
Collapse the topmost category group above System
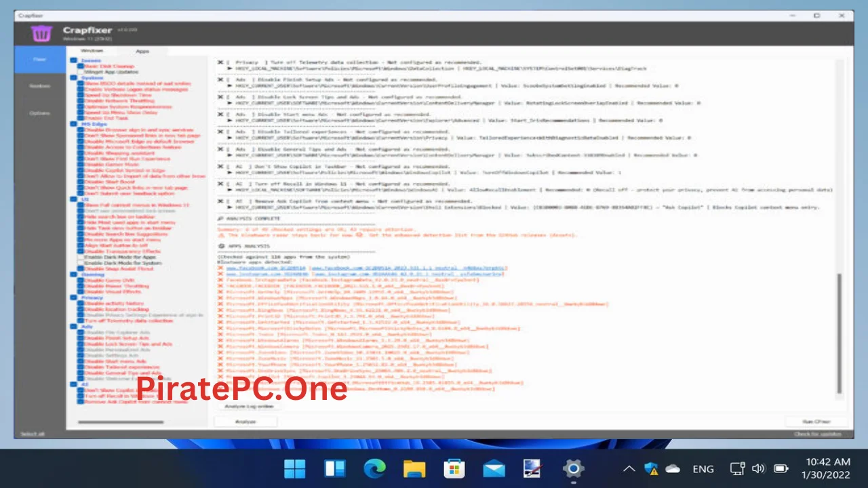pyautogui.click(x=74, y=60)
